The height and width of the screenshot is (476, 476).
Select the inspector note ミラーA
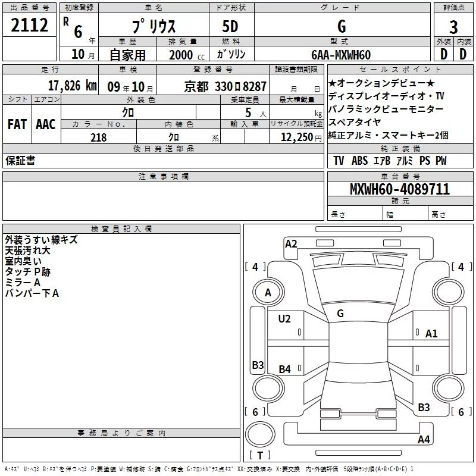23,283
